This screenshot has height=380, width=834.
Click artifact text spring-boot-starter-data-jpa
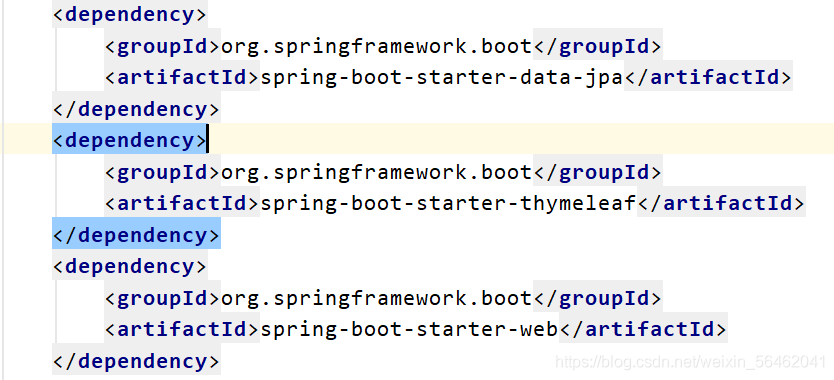coord(441,78)
